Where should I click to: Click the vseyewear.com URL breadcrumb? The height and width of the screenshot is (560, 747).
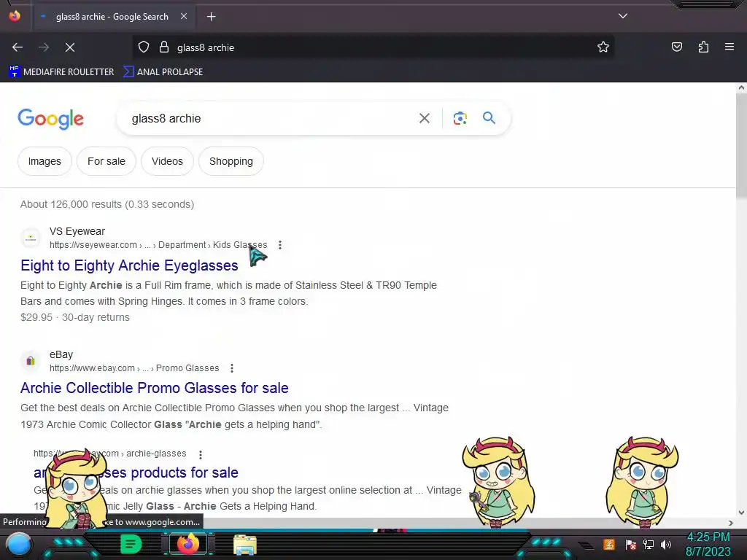click(158, 245)
